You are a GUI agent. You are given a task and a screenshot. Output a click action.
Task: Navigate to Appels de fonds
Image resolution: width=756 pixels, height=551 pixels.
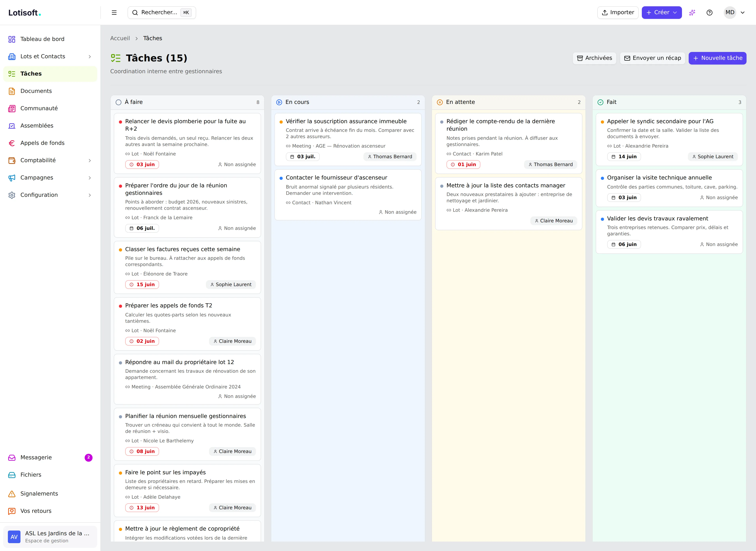[50, 143]
